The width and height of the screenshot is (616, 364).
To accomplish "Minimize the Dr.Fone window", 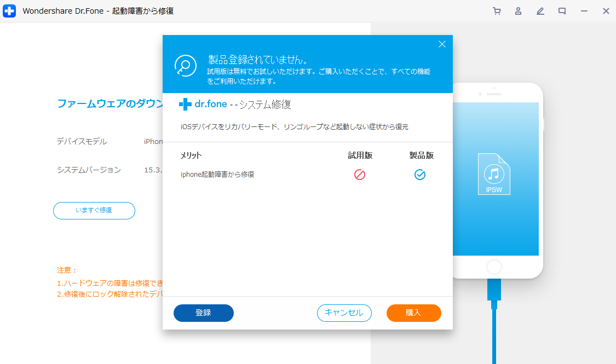I will coord(584,11).
